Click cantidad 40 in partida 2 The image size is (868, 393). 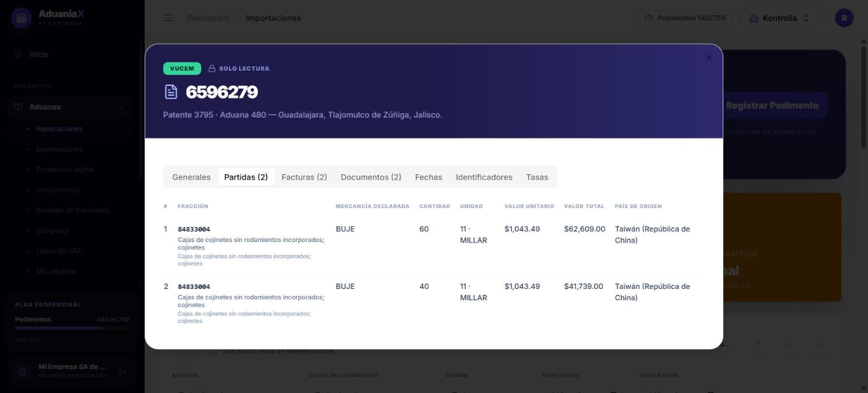(424, 287)
